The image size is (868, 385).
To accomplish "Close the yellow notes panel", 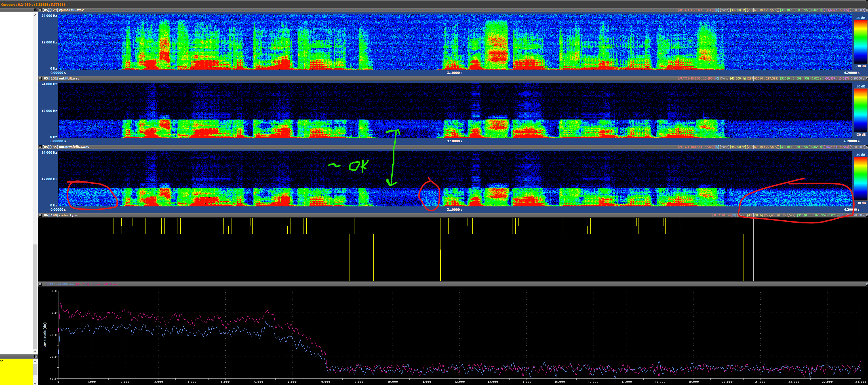I will [36, 356].
